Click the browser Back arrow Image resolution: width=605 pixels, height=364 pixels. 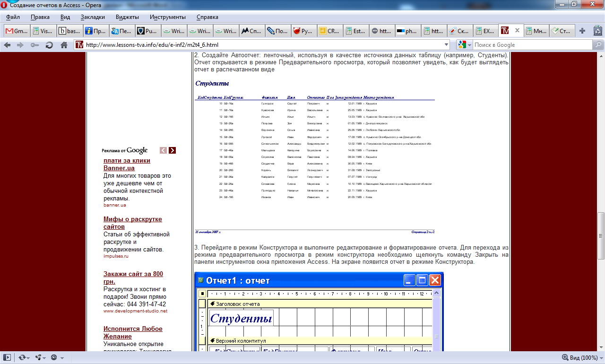click(x=7, y=45)
